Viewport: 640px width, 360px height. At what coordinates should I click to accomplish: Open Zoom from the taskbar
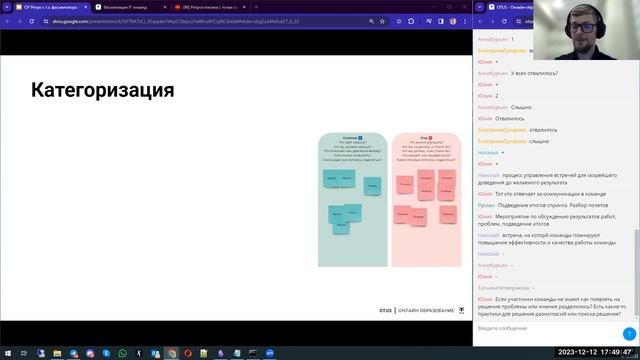tap(270, 353)
